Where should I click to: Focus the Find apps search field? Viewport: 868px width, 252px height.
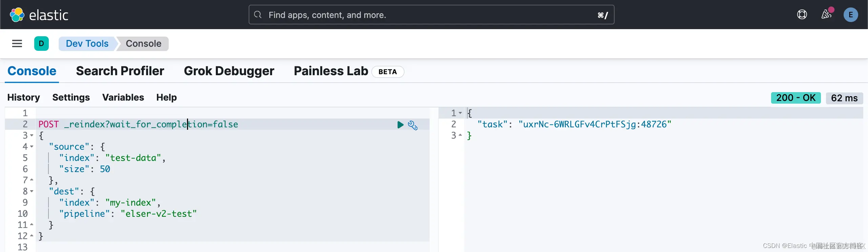(431, 15)
